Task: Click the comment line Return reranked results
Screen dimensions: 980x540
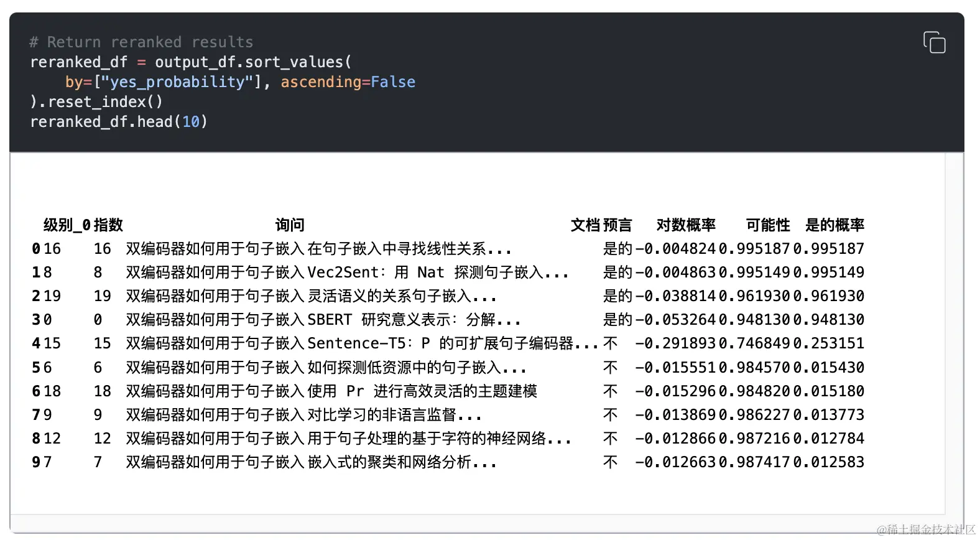Action: click(141, 42)
